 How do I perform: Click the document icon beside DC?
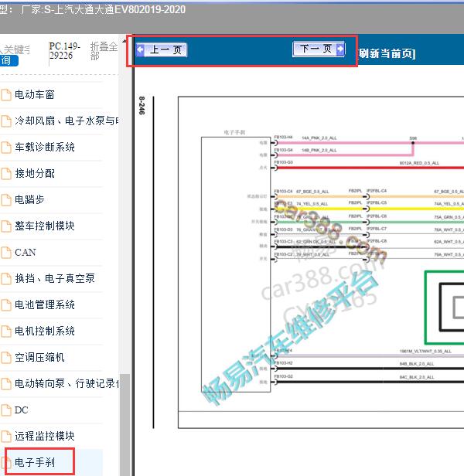click(x=6, y=410)
